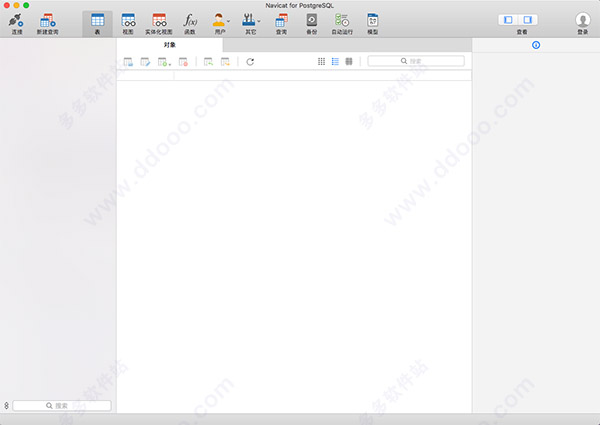This screenshot has width=600, height=425.
Task: Click the Export Wizard icon
Action: (225, 62)
